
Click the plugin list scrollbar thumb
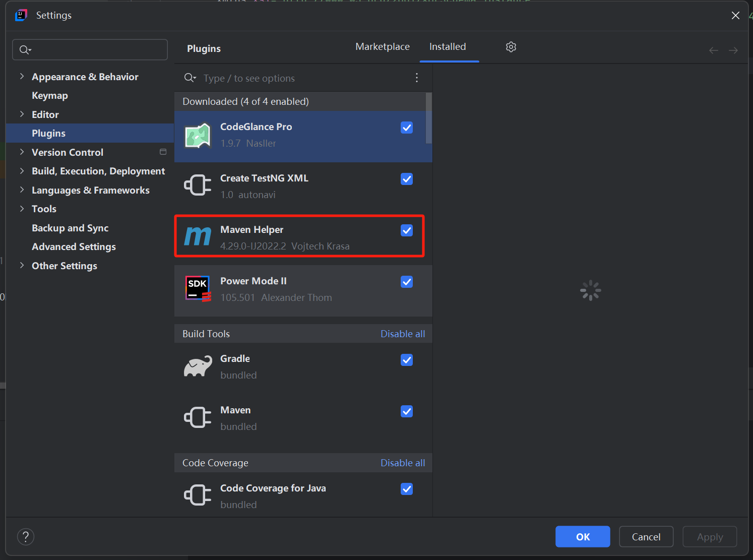(x=429, y=118)
